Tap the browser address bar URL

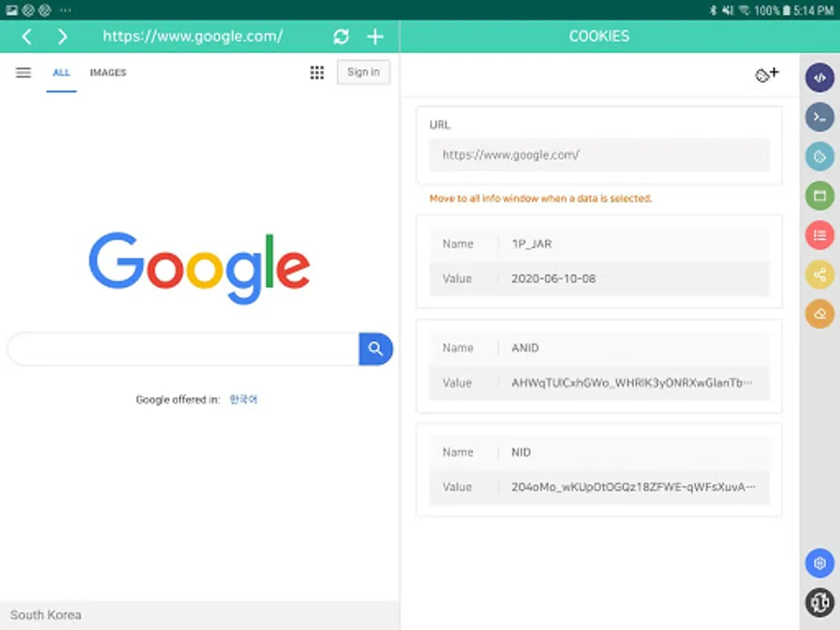(x=193, y=36)
